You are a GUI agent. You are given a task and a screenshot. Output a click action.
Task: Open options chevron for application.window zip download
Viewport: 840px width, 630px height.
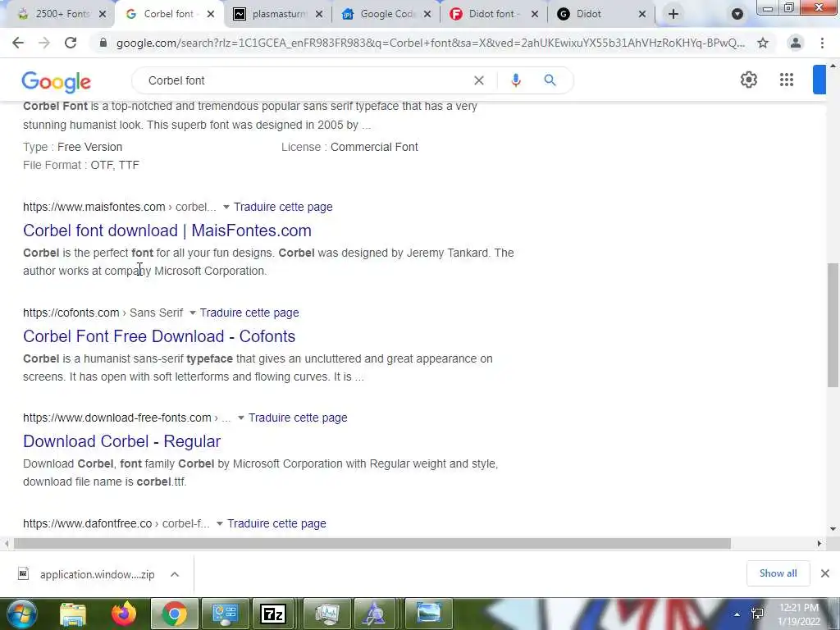click(175, 574)
